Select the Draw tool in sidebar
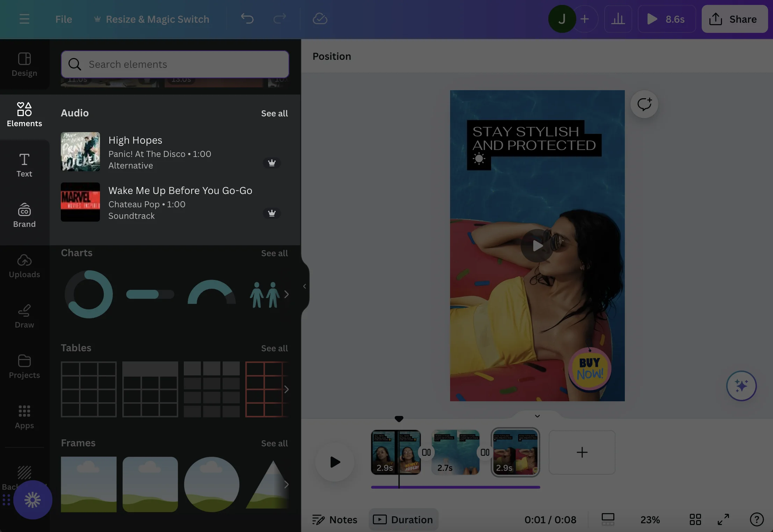The image size is (773, 532). (24, 317)
